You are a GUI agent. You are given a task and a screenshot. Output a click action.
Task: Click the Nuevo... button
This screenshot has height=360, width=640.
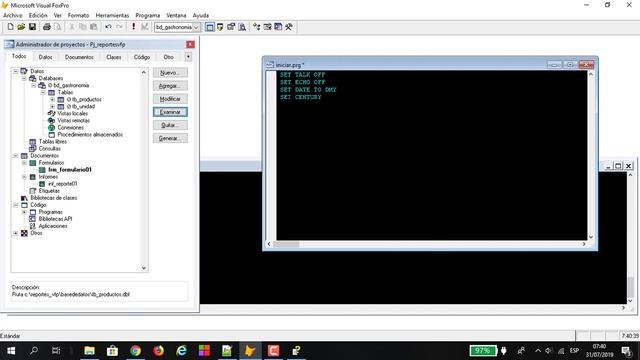tap(170, 73)
